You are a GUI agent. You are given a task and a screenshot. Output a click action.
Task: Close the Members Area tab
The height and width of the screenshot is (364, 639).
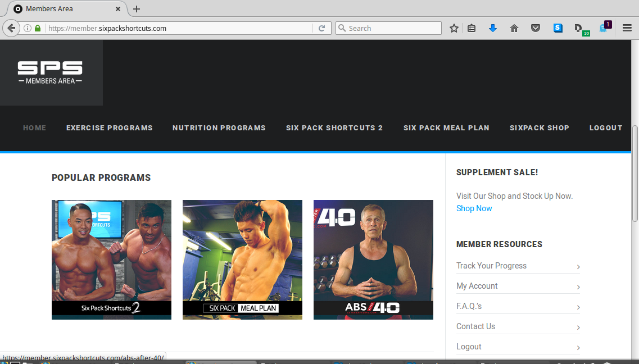pyautogui.click(x=118, y=9)
